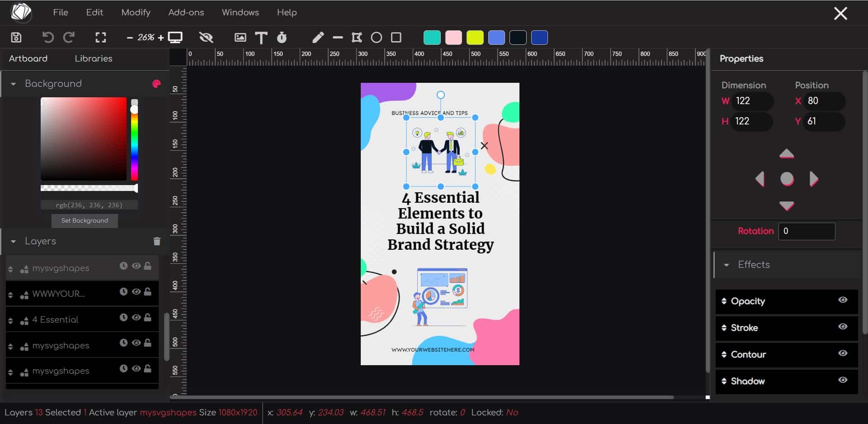This screenshot has width=868, height=424.
Task: Undo the last action
Action: click(47, 38)
